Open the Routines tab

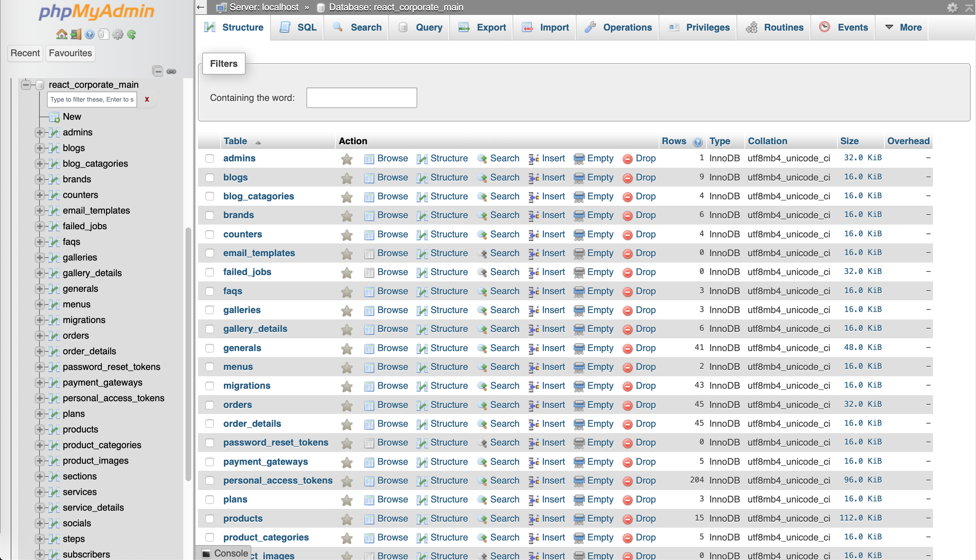click(x=774, y=27)
